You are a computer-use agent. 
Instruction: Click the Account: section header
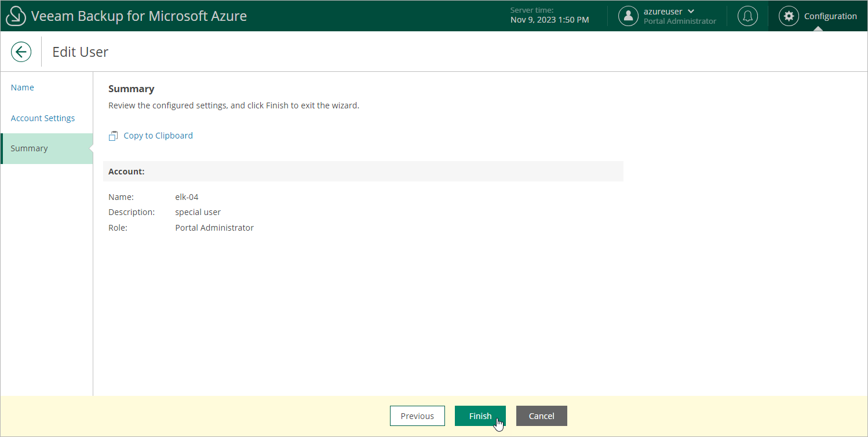(x=363, y=172)
